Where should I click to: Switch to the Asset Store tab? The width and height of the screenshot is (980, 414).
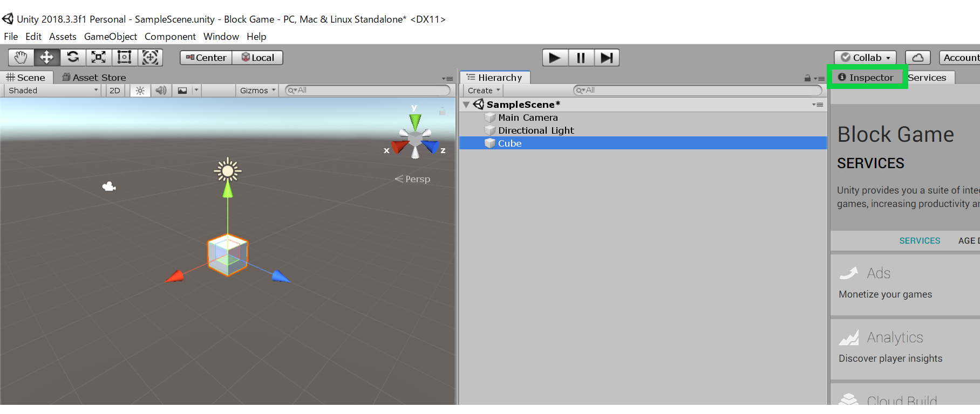(94, 78)
